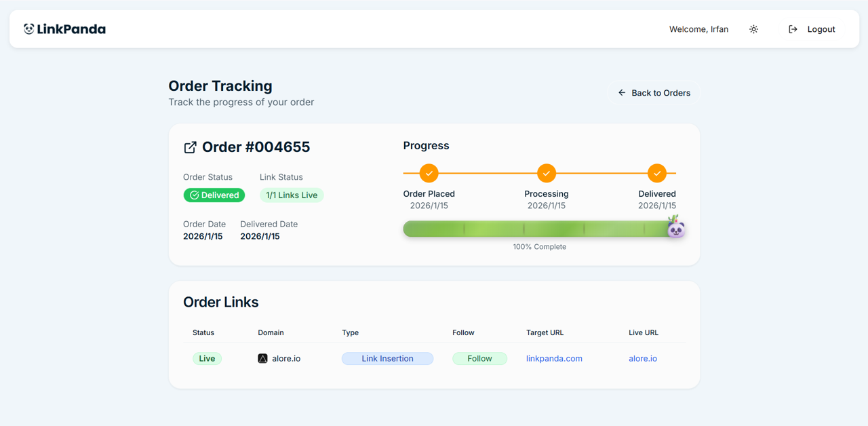Image resolution: width=868 pixels, height=426 pixels.
Task: Click the panda emoji on the progress bar
Action: 675,229
